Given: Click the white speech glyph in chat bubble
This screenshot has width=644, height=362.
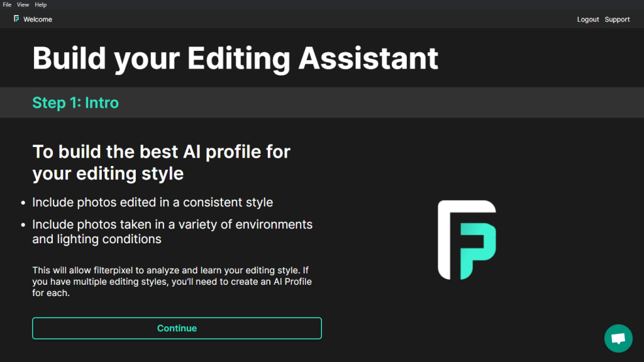Looking at the screenshot, I should click(618, 338).
